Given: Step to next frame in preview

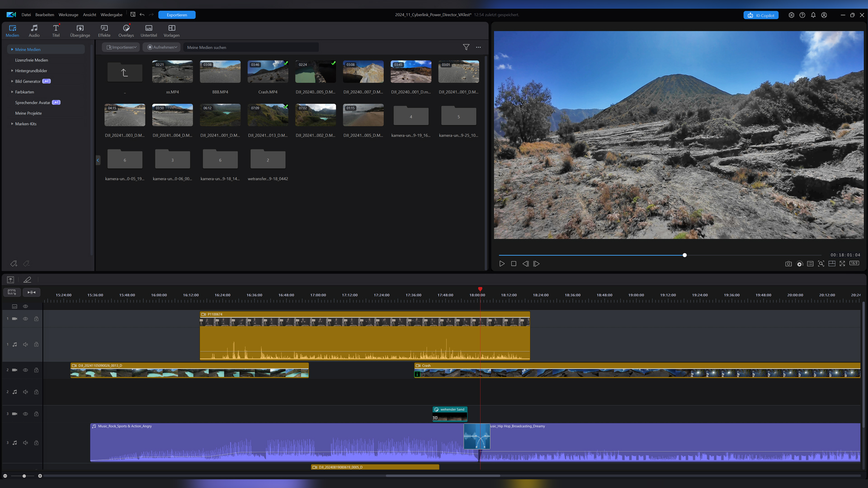Looking at the screenshot, I should coord(537,264).
